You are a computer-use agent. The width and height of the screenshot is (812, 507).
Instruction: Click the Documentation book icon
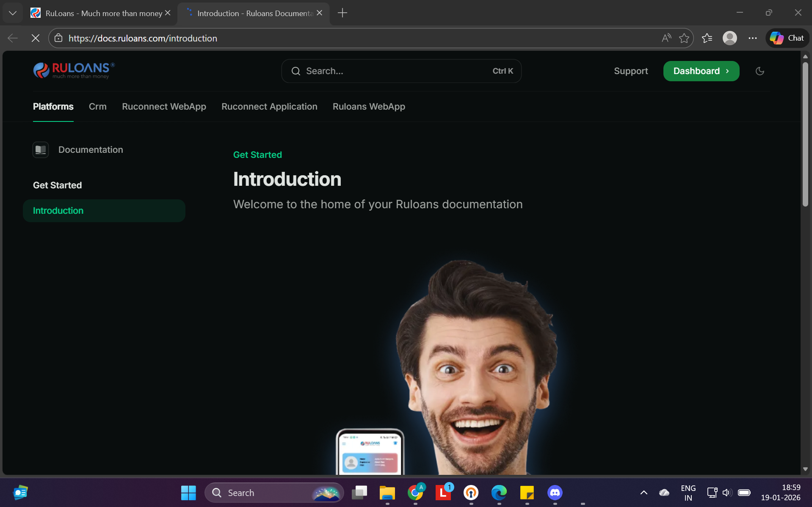coord(41,150)
